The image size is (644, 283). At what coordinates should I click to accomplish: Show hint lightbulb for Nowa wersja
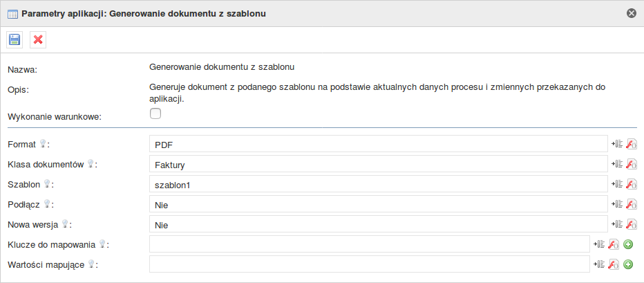(66, 224)
